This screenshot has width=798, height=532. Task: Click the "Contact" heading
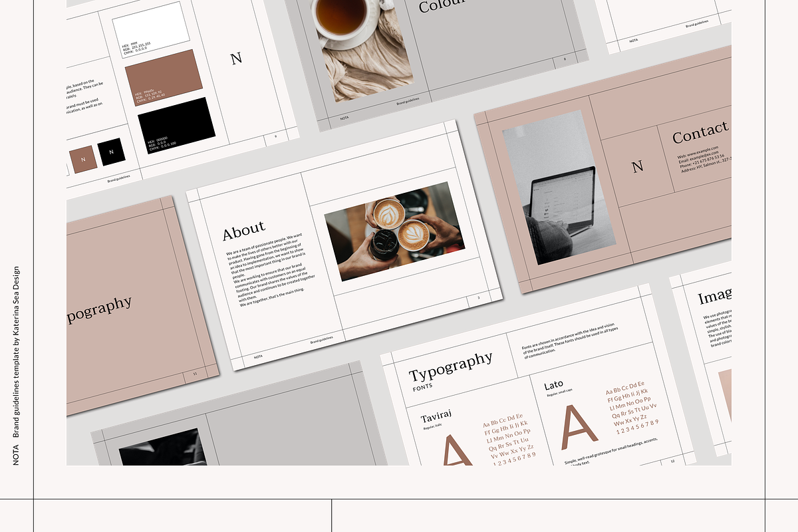pos(700,132)
